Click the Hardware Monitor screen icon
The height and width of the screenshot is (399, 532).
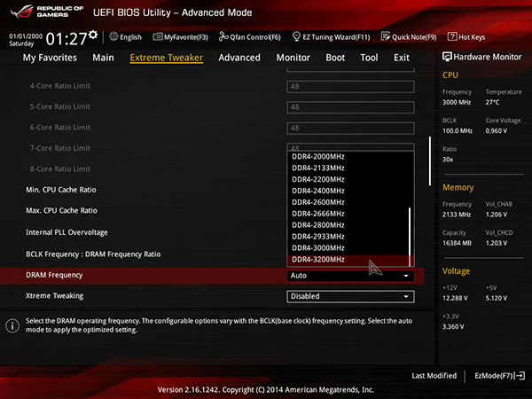point(447,57)
